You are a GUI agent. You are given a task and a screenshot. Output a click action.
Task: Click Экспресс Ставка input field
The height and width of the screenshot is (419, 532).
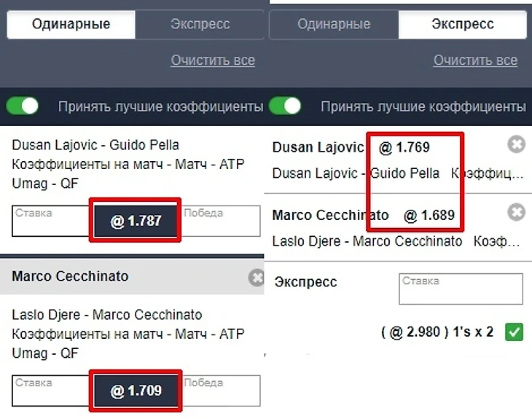461,289
